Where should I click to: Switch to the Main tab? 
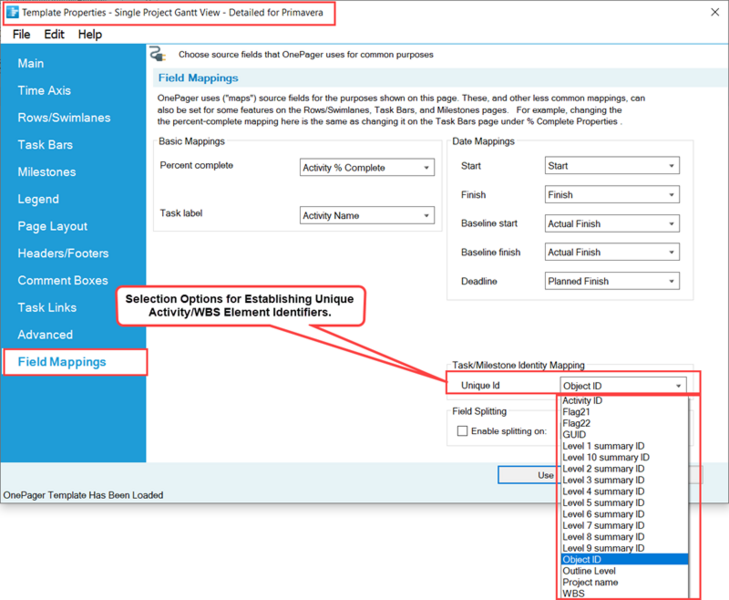(31, 64)
